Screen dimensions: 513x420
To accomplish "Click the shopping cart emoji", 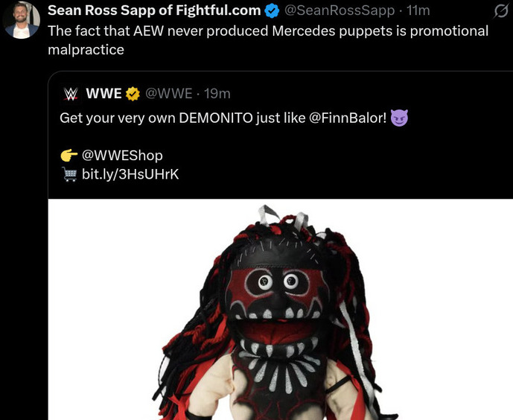I will 70,174.
